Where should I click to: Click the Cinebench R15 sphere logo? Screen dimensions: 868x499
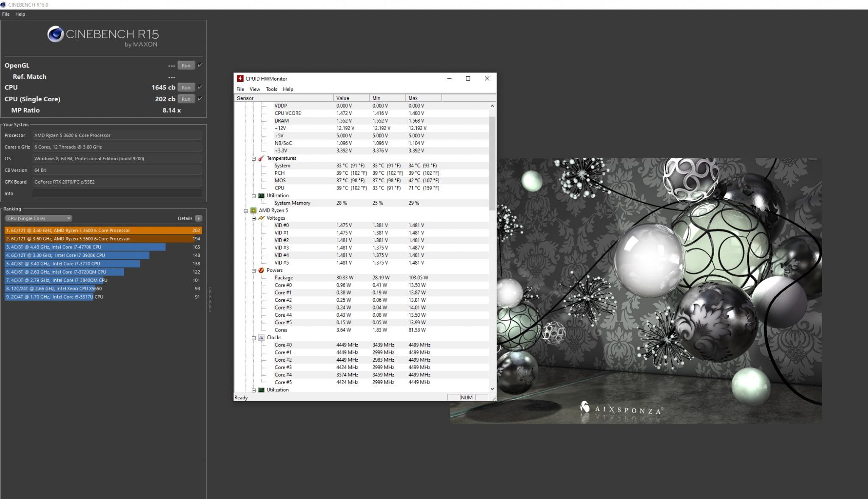click(x=56, y=34)
